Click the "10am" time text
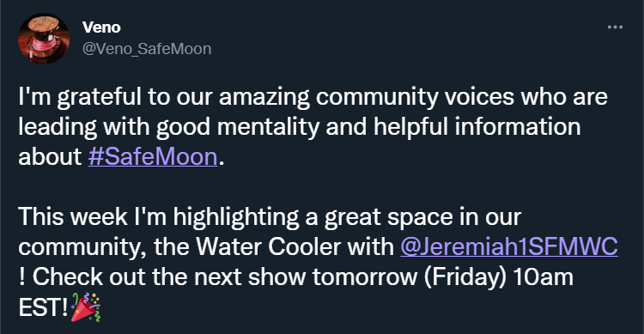The image size is (644, 334). [543, 276]
